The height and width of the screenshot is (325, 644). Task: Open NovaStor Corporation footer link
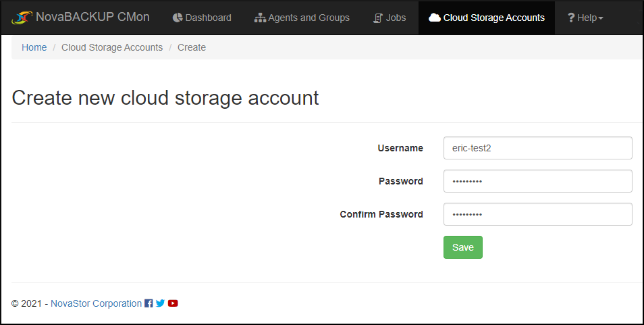click(96, 303)
